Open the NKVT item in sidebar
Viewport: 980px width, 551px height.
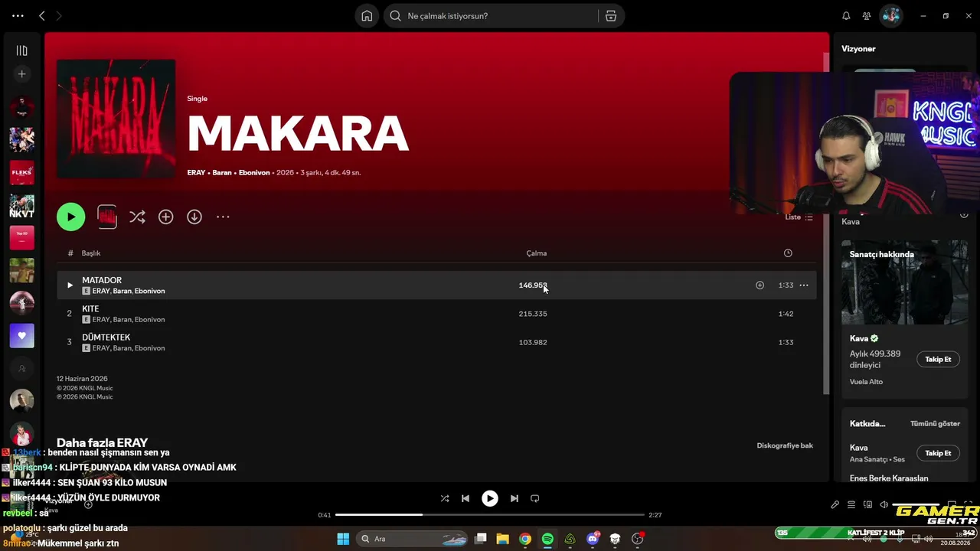click(22, 205)
